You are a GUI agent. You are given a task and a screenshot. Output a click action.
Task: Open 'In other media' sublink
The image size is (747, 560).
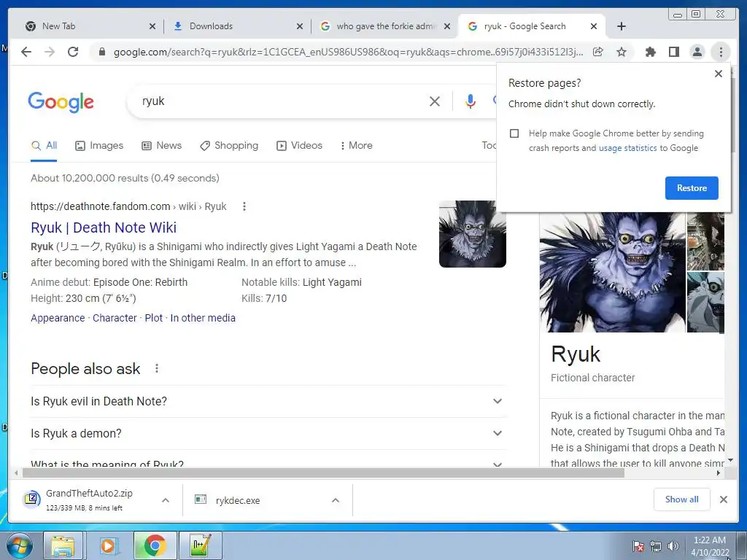[203, 318]
